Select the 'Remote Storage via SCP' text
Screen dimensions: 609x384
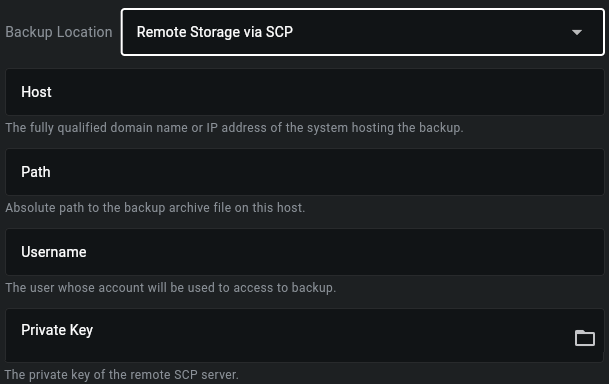tap(215, 32)
